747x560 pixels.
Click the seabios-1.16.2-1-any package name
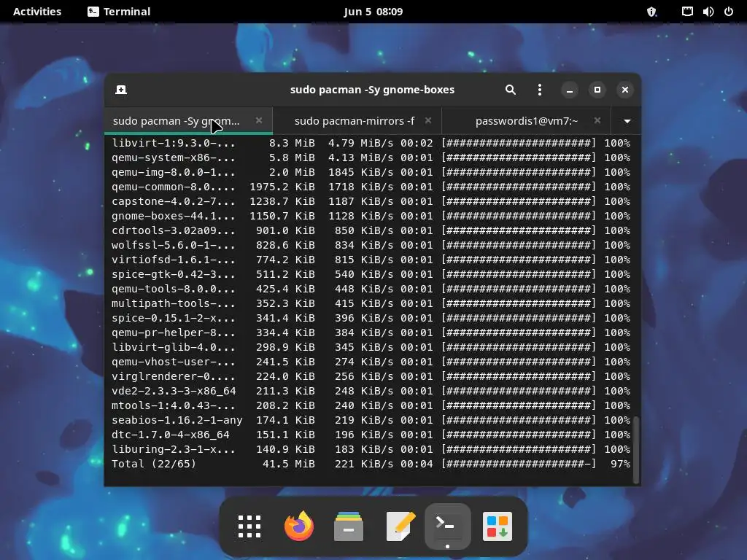177,420
